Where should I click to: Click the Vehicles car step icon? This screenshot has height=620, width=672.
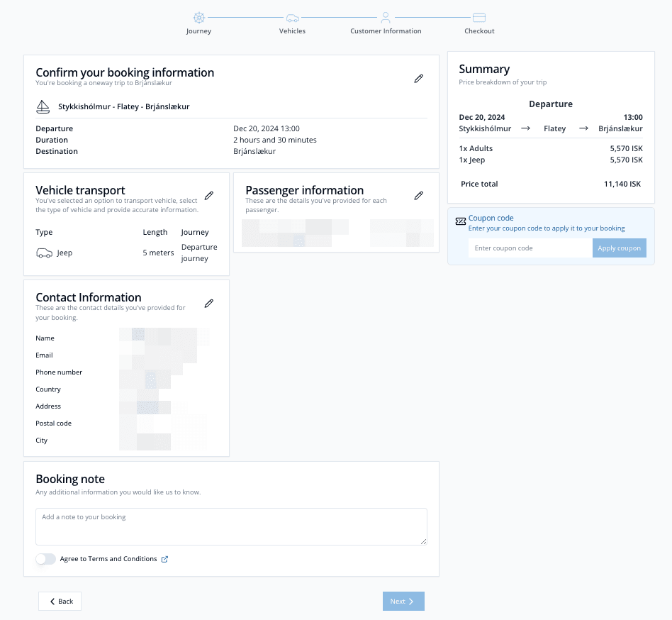point(292,18)
